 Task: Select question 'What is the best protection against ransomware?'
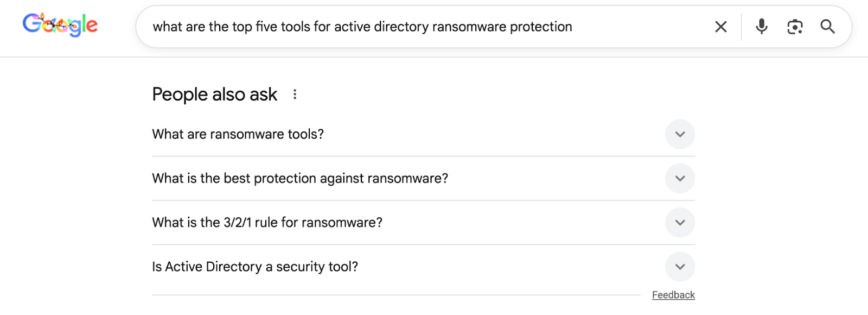(300, 178)
